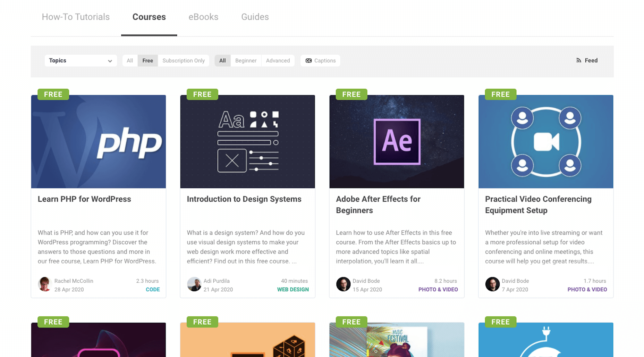Open the blue plug icon course thumbnail
Screen dimensions: 644x357
[546, 340]
